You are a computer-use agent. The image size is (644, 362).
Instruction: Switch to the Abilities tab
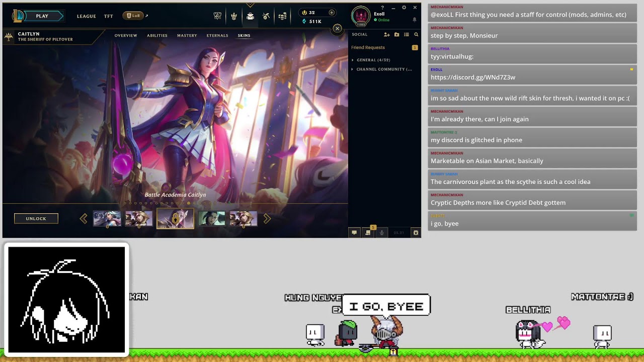(x=157, y=36)
